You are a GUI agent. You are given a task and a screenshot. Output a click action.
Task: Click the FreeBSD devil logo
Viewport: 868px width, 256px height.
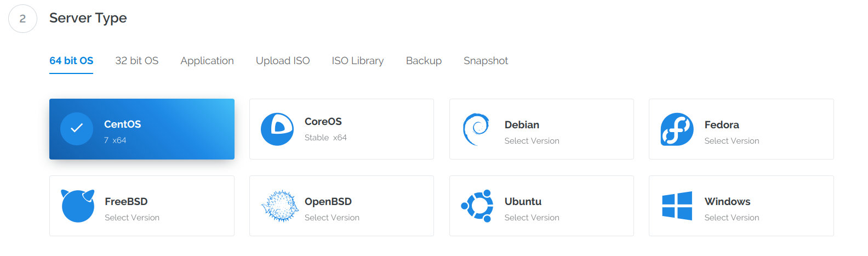(78, 206)
